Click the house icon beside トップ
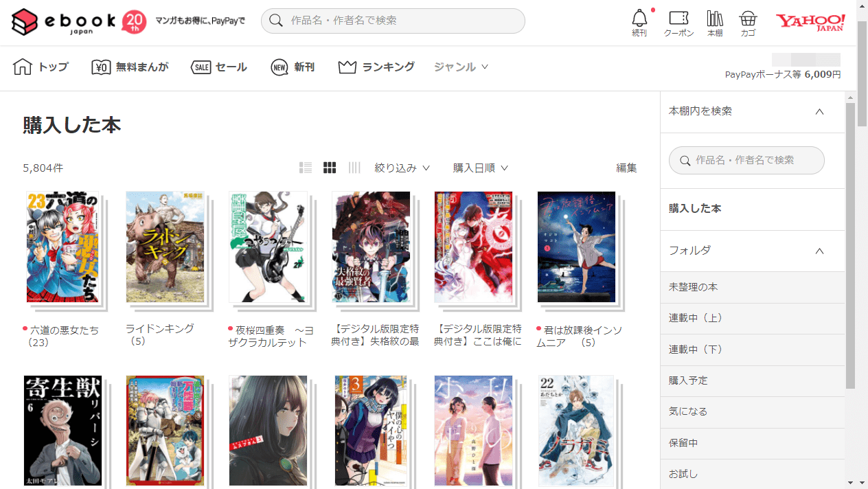Image resolution: width=868 pixels, height=489 pixels. pos(23,67)
